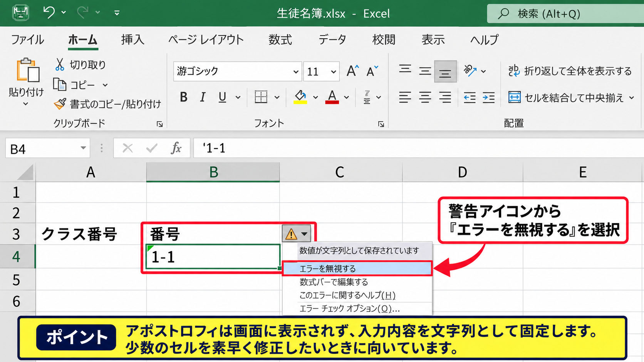Toggle bold formatting B

tap(184, 97)
